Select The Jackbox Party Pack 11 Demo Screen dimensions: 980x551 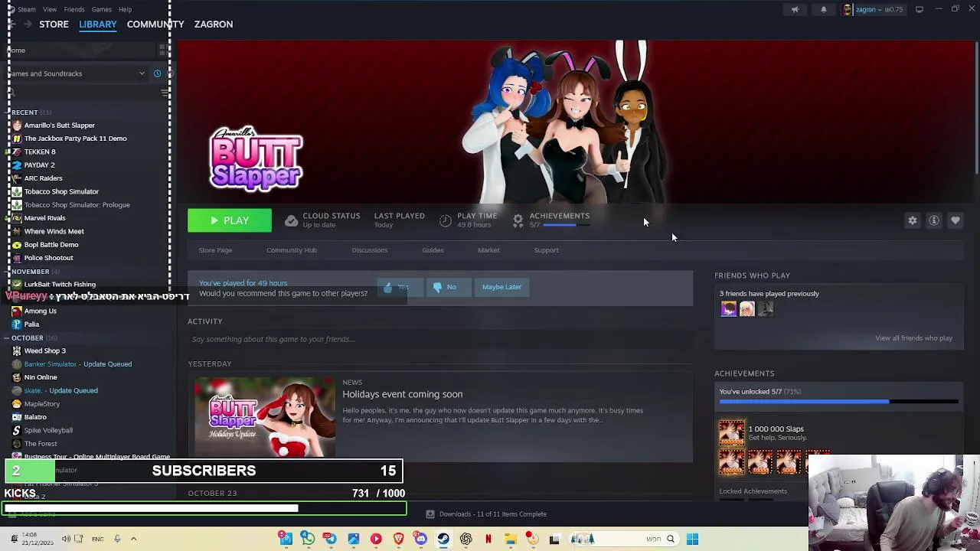click(75, 139)
